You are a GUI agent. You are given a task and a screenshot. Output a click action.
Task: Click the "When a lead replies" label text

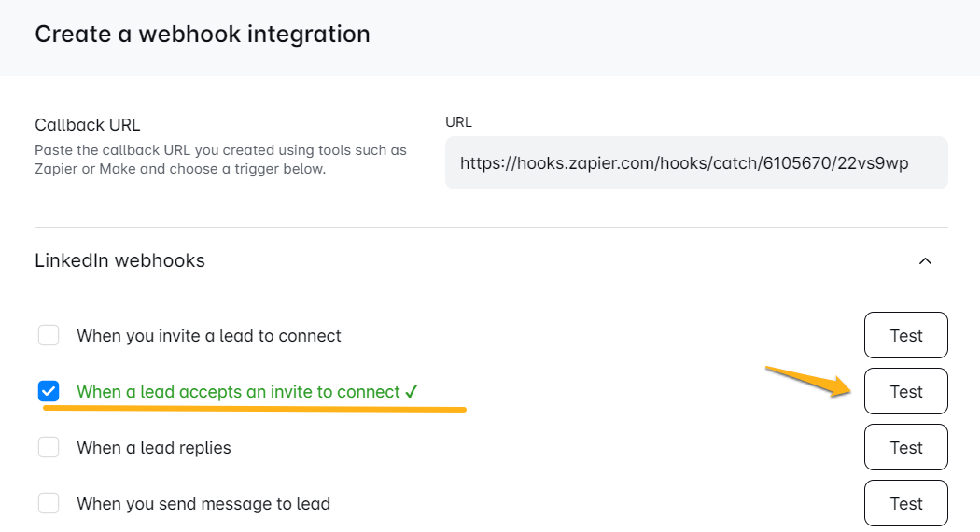click(x=154, y=448)
